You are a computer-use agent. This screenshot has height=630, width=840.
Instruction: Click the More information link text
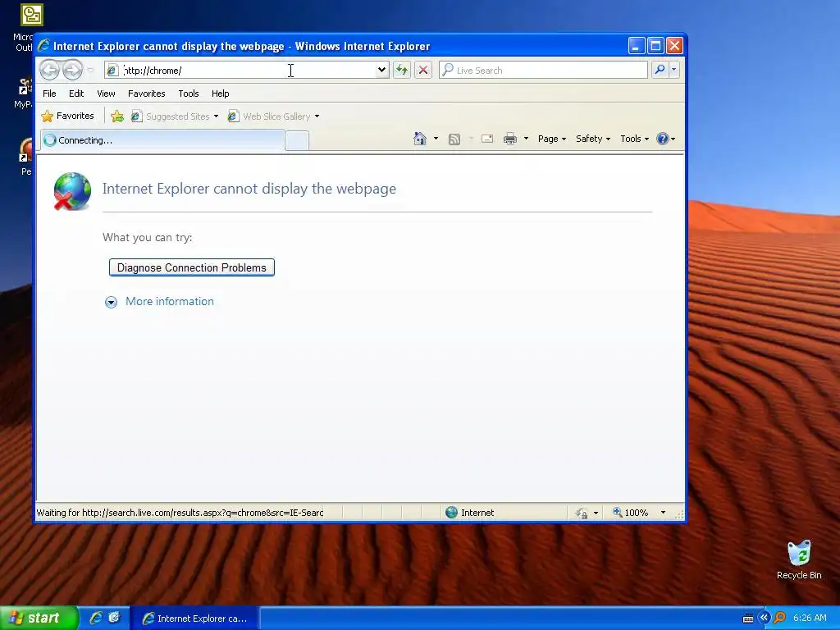click(x=169, y=301)
